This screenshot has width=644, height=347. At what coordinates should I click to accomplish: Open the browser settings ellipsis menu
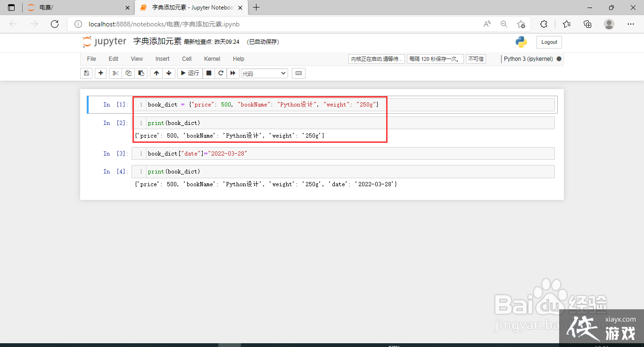coord(631,24)
